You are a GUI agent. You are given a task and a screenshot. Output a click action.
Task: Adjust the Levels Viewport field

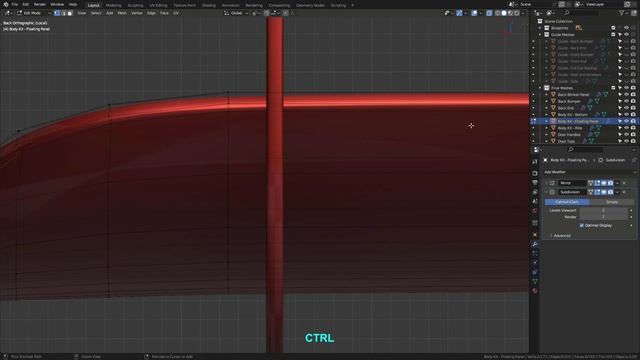point(603,210)
